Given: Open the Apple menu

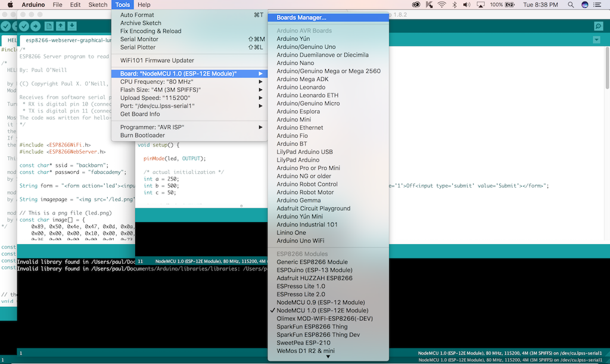Looking at the screenshot, I should tap(10, 5).
